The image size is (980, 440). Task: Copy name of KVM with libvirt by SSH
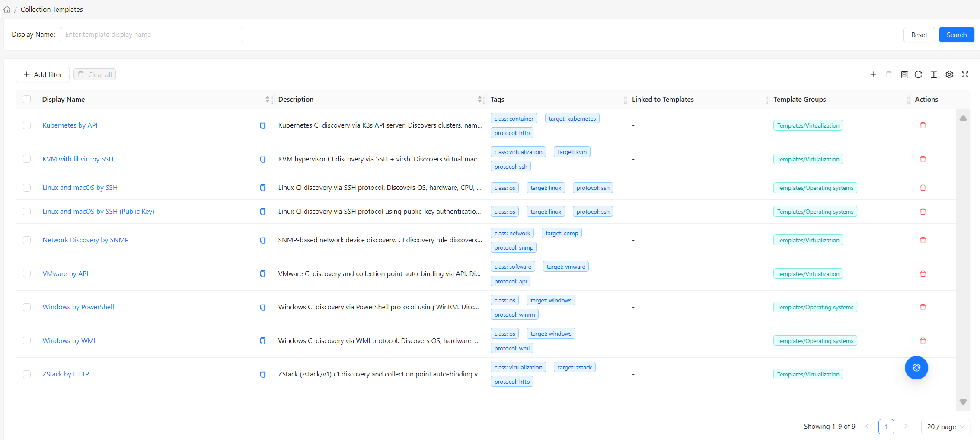pyautogui.click(x=262, y=159)
